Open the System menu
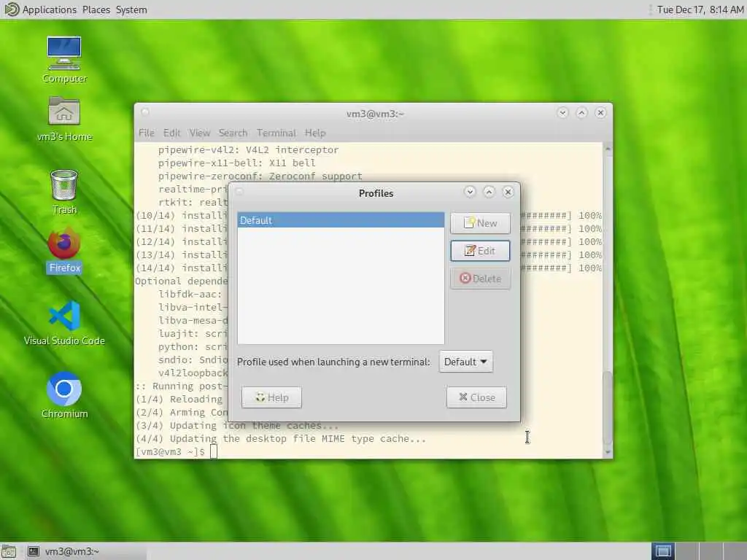The height and width of the screenshot is (560, 747). pos(131,9)
